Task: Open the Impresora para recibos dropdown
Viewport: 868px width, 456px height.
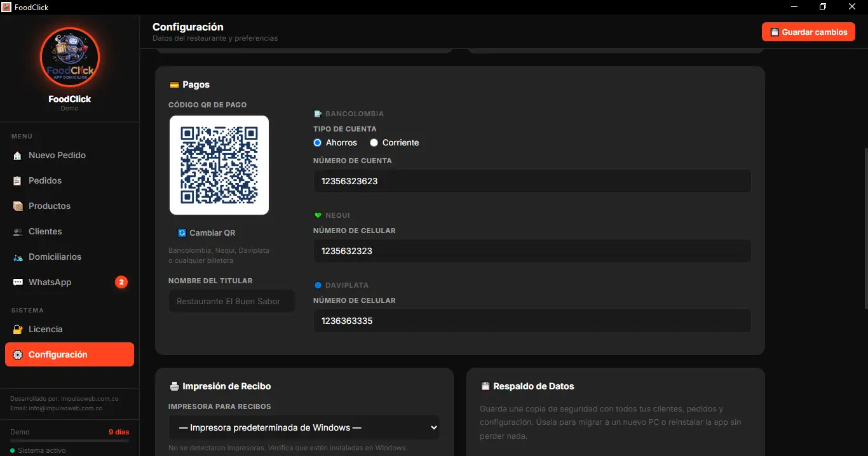Action: 304,428
